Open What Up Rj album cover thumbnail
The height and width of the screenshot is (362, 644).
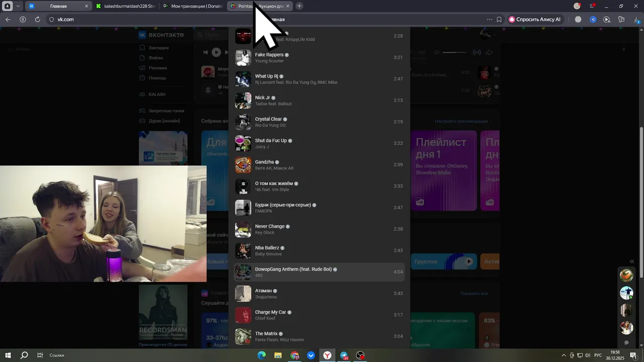[x=243, y=79]
